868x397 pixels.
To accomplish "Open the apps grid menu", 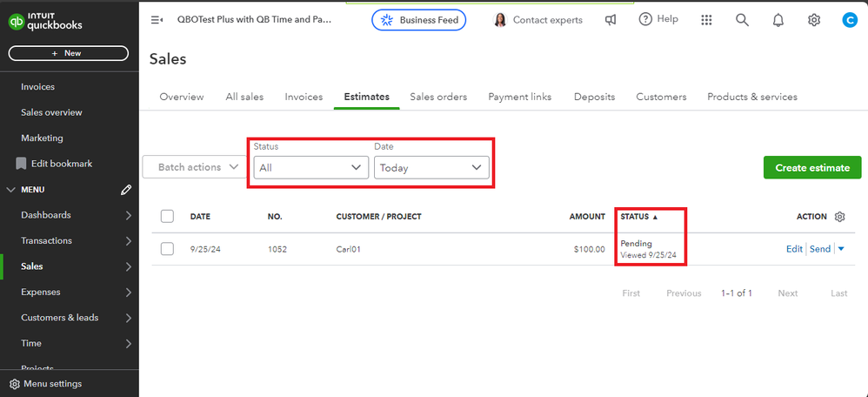I will (706, 20).
